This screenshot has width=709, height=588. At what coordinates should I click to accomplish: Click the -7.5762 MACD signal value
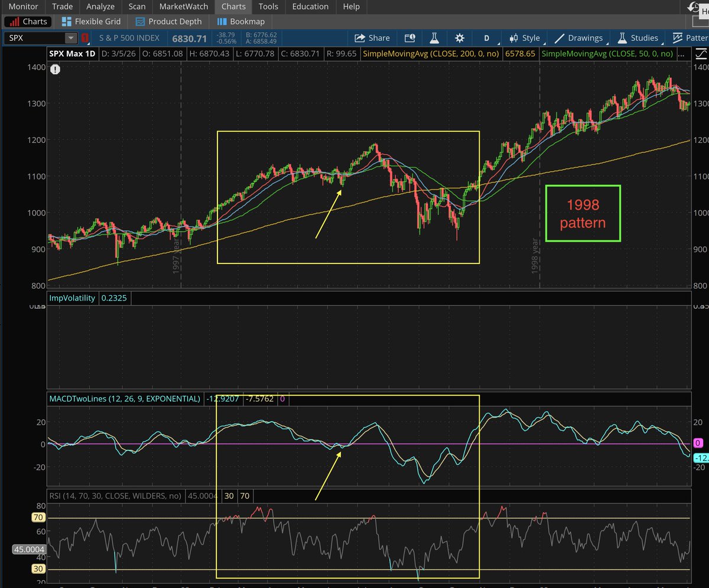(260, 399)
